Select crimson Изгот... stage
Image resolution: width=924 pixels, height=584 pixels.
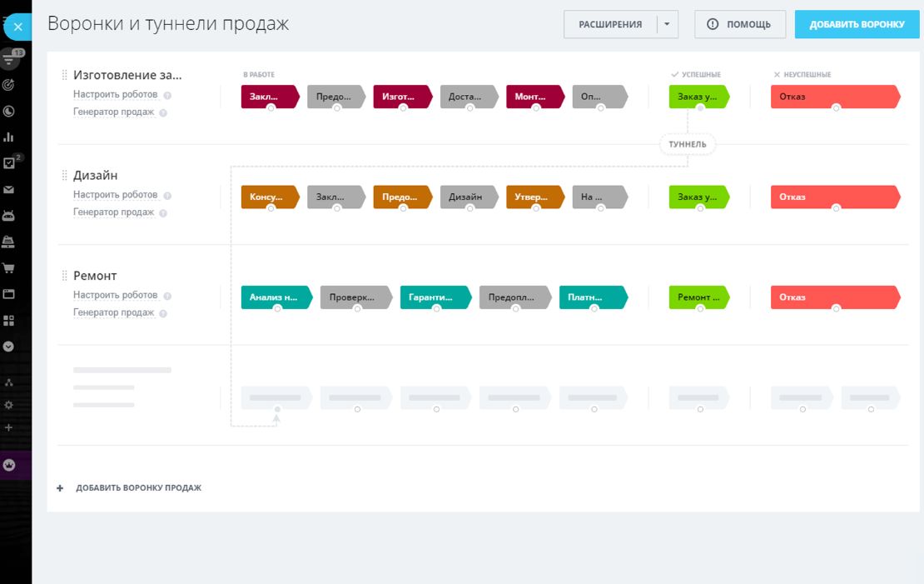tap(403, 97)
